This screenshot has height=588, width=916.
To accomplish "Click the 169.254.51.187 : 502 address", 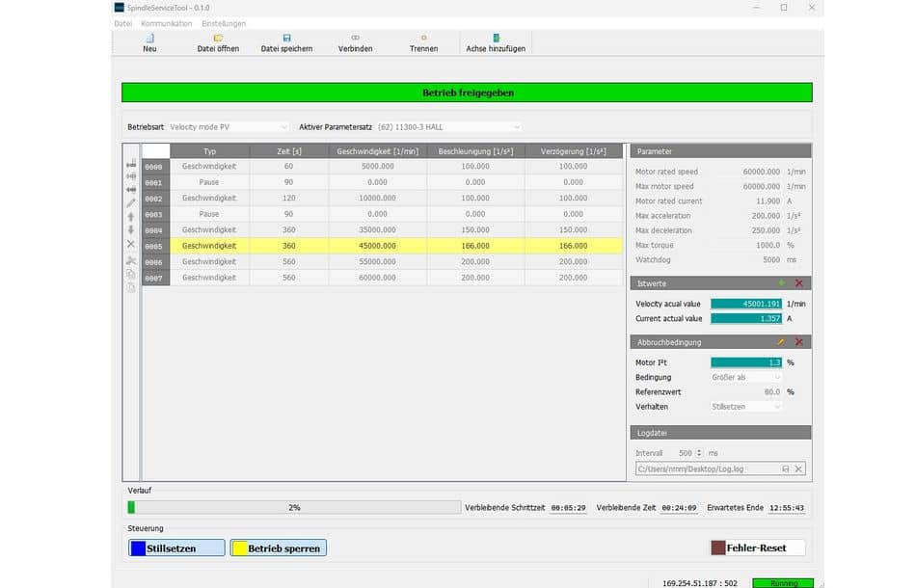I will click(x=699, y=583).
